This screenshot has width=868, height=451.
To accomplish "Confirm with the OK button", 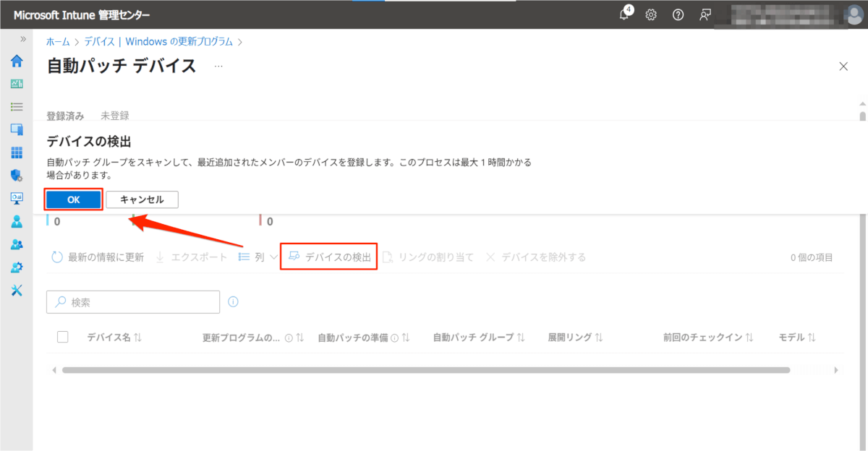I will (x=74, y=199).
